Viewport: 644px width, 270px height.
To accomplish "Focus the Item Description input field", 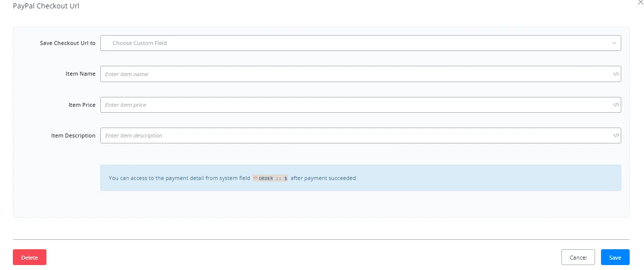I will click(360, 135).
